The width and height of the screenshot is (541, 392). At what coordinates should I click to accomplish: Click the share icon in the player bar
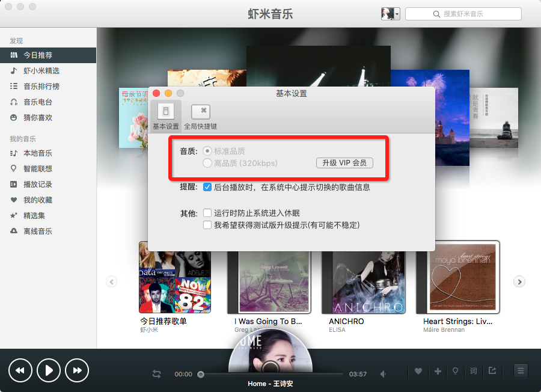(492, 370)
